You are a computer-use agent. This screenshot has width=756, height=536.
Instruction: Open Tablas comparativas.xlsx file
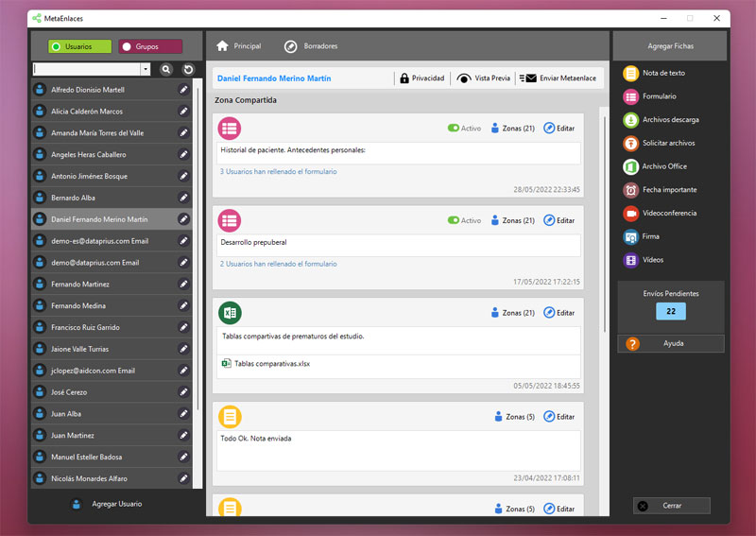pyautogui.click(x=266, y=364)
